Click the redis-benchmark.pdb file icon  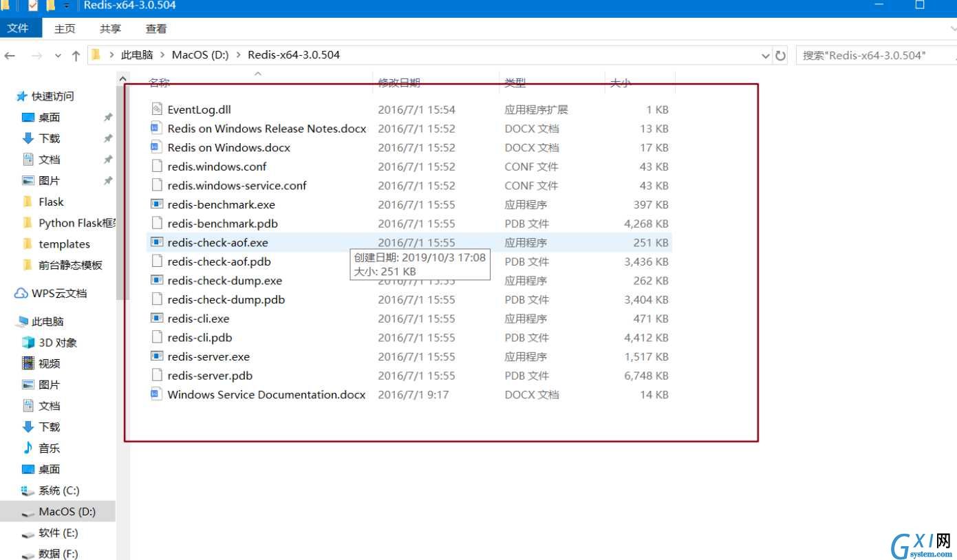point(156,224)
